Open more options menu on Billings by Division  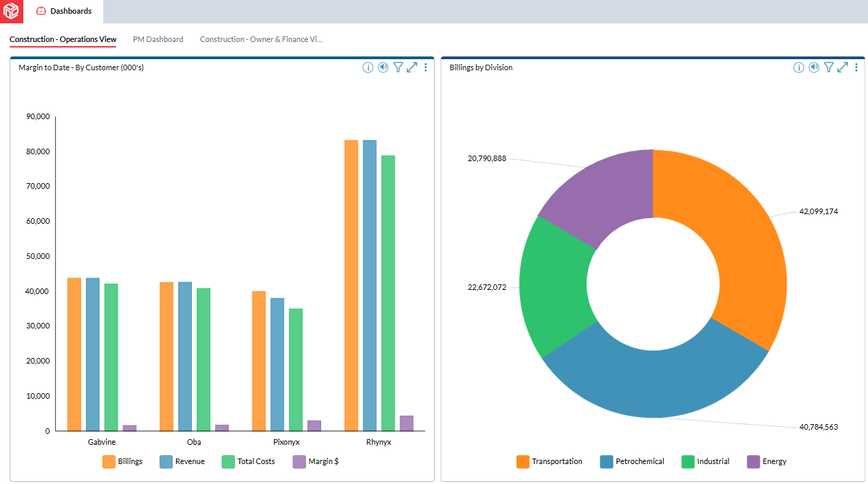tap(856, 67)
